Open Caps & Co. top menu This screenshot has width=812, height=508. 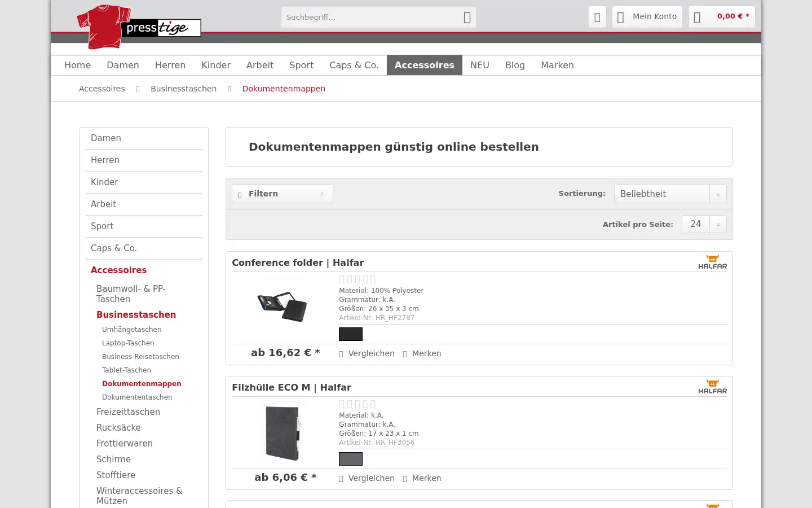coord(354,65)
